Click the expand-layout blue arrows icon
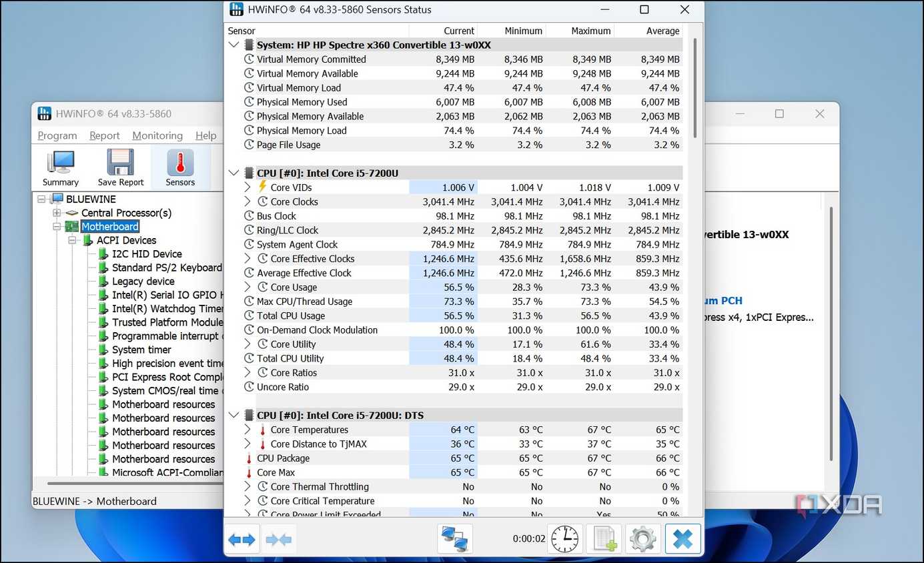Screen dimensions: 924x563 coord(242,539)
